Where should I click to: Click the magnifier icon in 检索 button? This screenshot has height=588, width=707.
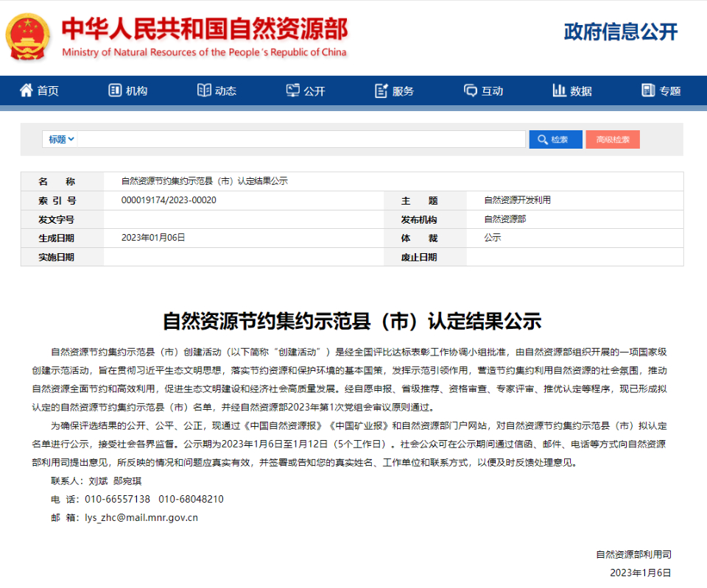543,140
